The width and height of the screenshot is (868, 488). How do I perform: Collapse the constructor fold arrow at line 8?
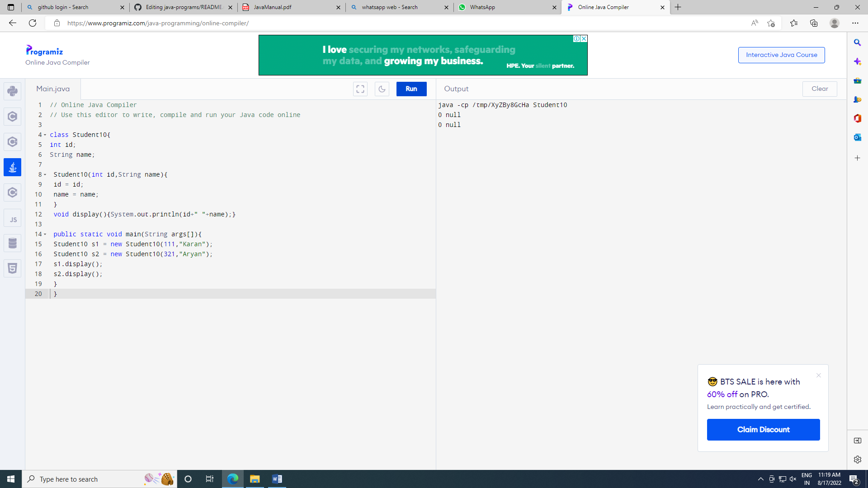[45, 175]
